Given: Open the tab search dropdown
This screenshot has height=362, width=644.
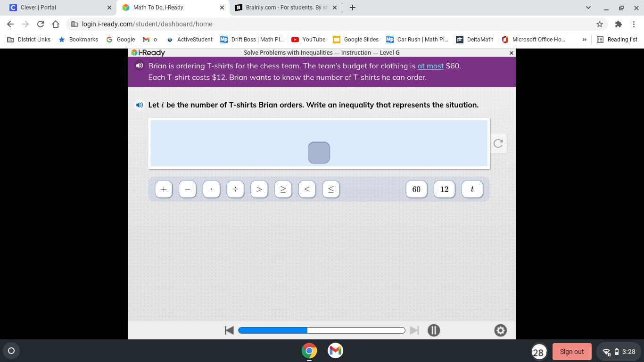Looking at the screenshot, I should pos(588,8).
